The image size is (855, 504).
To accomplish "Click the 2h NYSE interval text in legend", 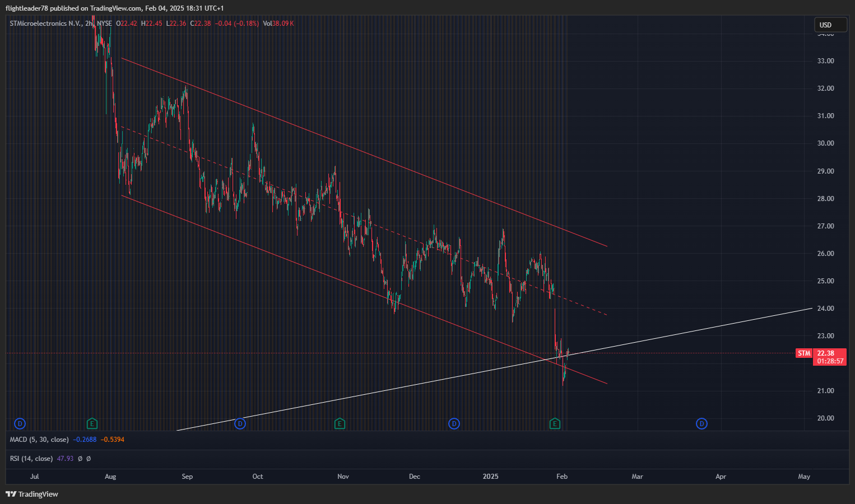I will click(99, 24).
